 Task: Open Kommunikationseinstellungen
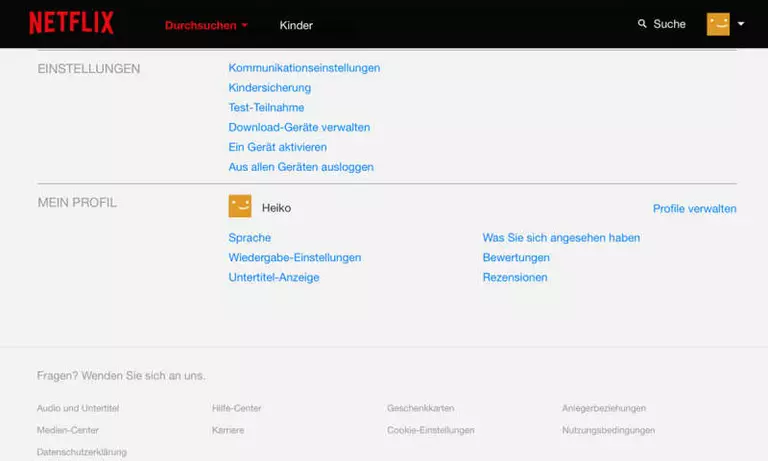[x=304, y=68]
